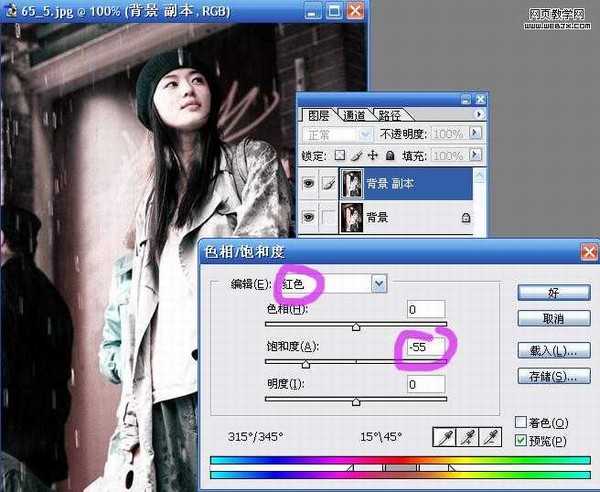The height and width of the screenshot is (492, 600).
Task: Click the lock position move icon
Action: (373, 156)
